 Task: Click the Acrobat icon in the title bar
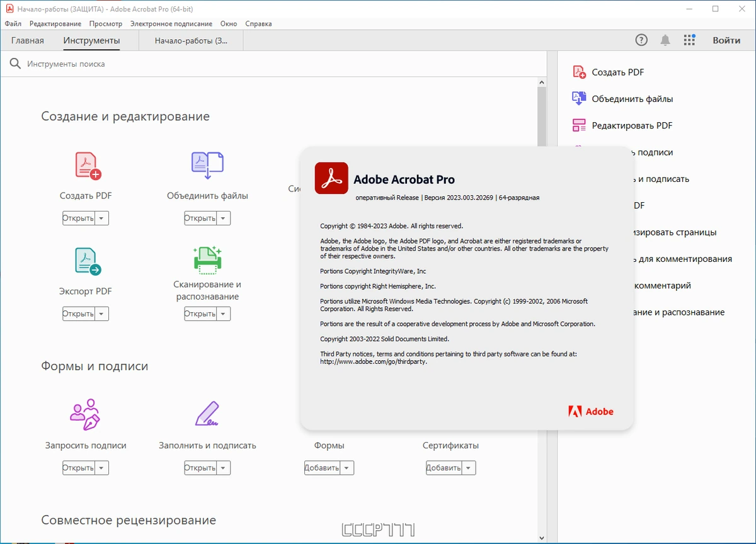[9, 9]
